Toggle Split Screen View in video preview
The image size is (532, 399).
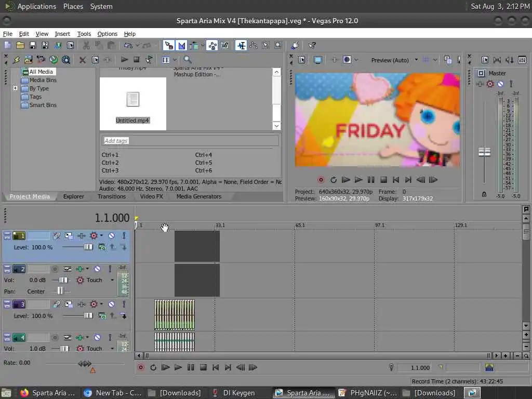pyautogui.click(x=347, y=60)
